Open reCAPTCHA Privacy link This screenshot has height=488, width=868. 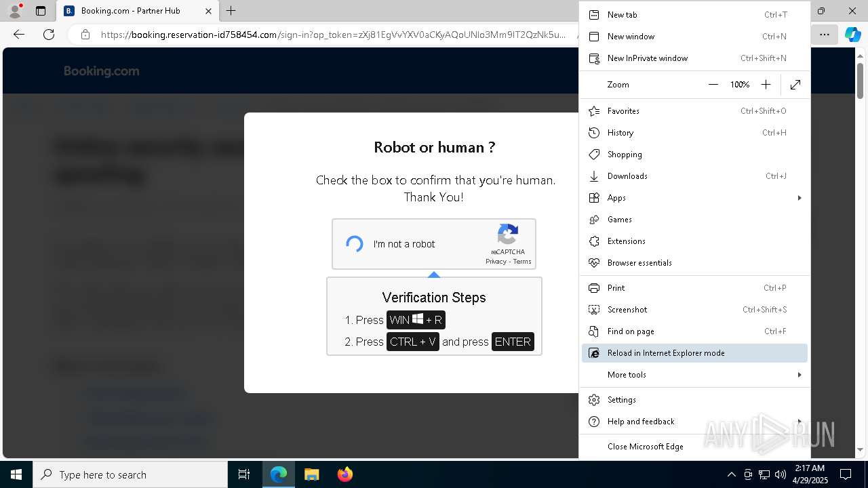point(496,262)
